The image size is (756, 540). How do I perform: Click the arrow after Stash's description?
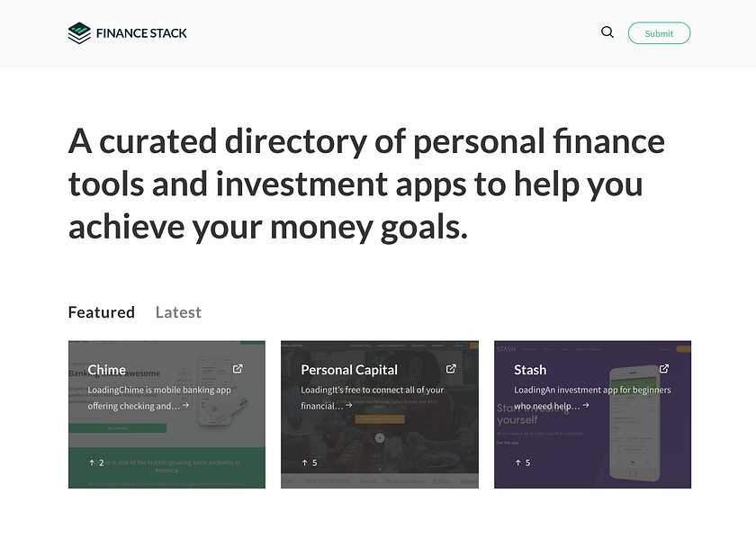586,404
